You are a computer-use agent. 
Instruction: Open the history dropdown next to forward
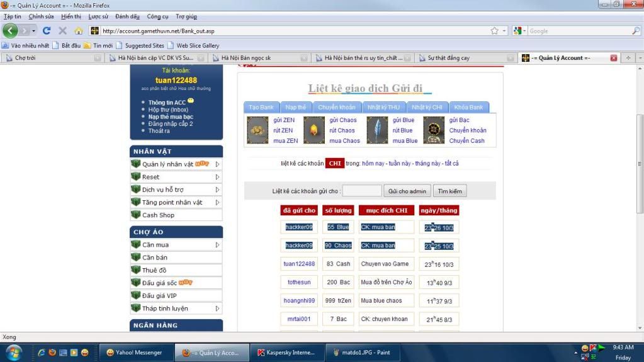(33, 31)
